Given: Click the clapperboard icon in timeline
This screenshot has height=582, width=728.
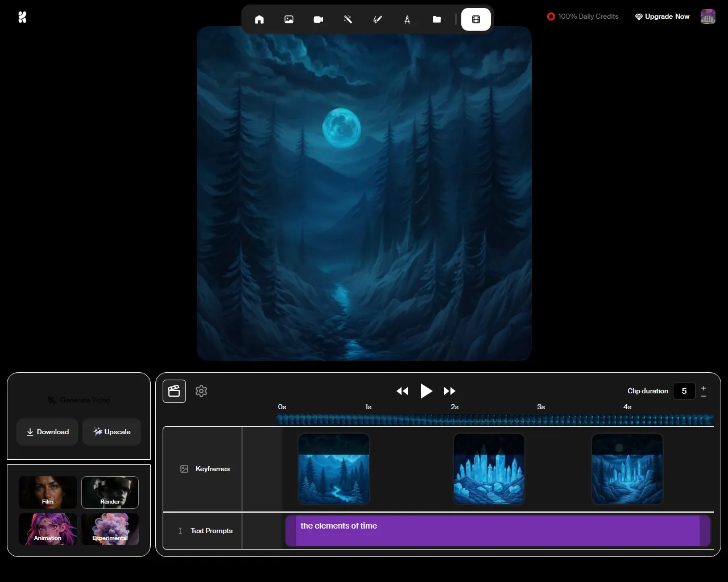Looking at the screenshot, I should coord(174,391).
